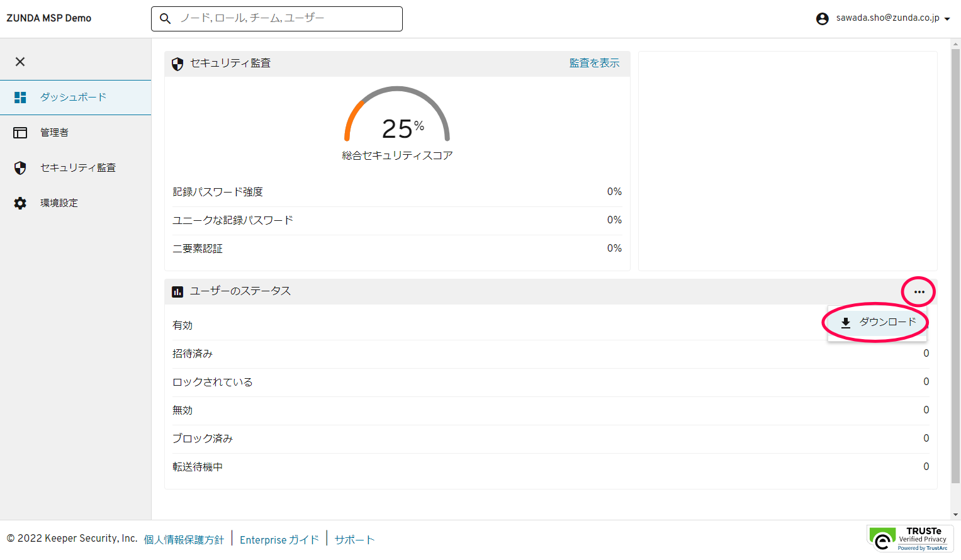The width and height of the screenshot is (961, 560).
Task: Click the 監査を表示 link
Action: click(x=594, y=63)
